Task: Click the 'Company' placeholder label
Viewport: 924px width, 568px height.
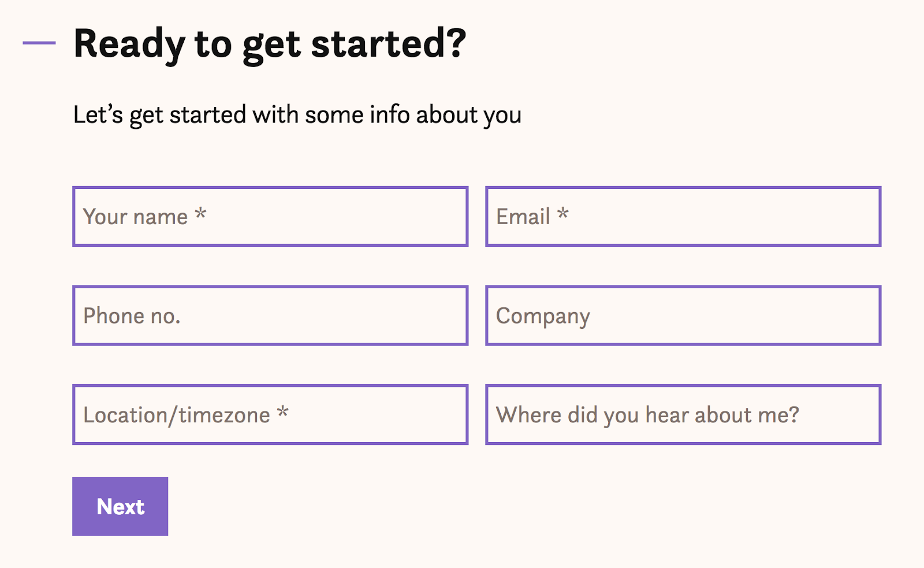Action: pos(543,317)
